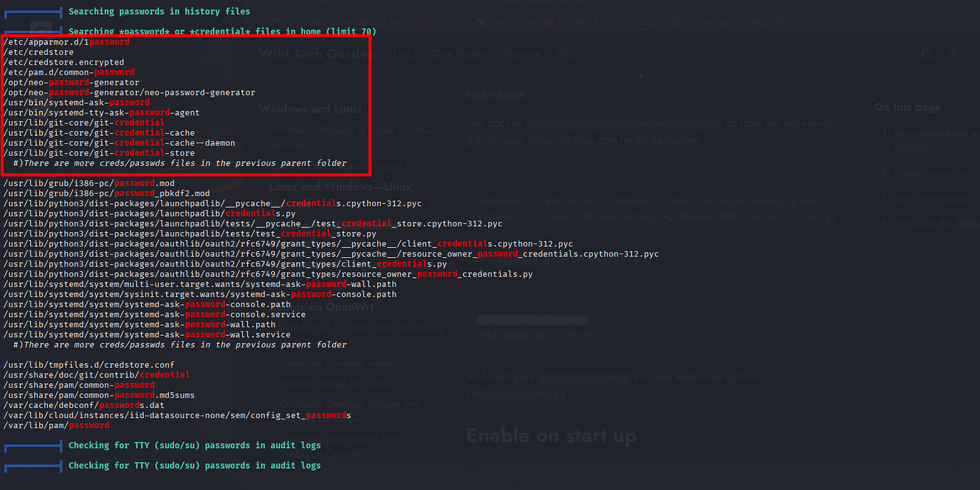Screen dimensions: 980x490
Task: Click the Docs navigation menu item
Action: point(405,54)
